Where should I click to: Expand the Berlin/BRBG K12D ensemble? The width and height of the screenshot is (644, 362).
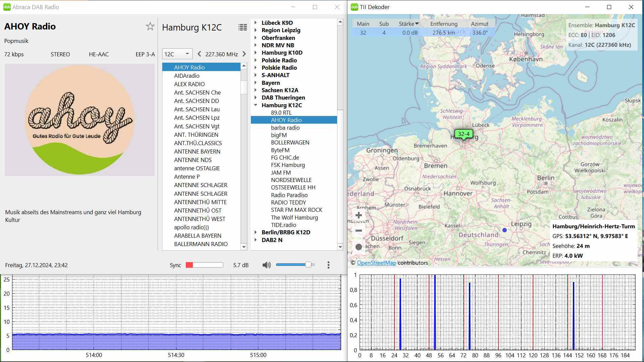256,232
